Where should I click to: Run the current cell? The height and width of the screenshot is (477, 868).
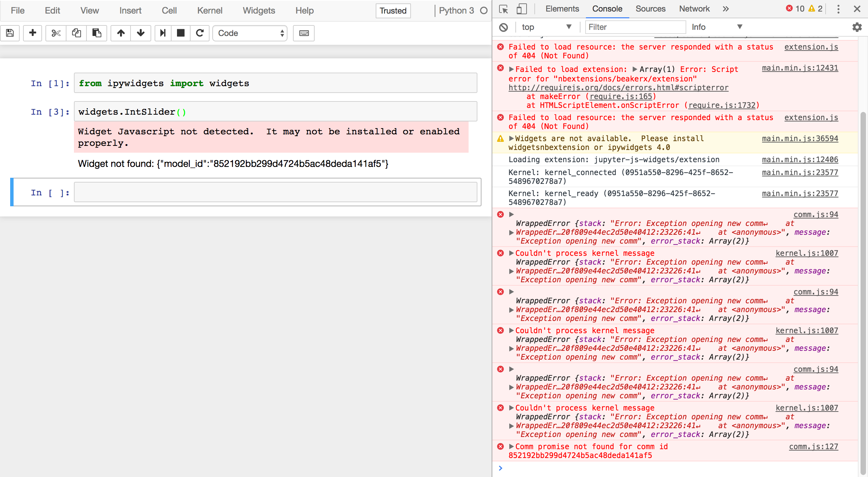click(x=163, y=33)
